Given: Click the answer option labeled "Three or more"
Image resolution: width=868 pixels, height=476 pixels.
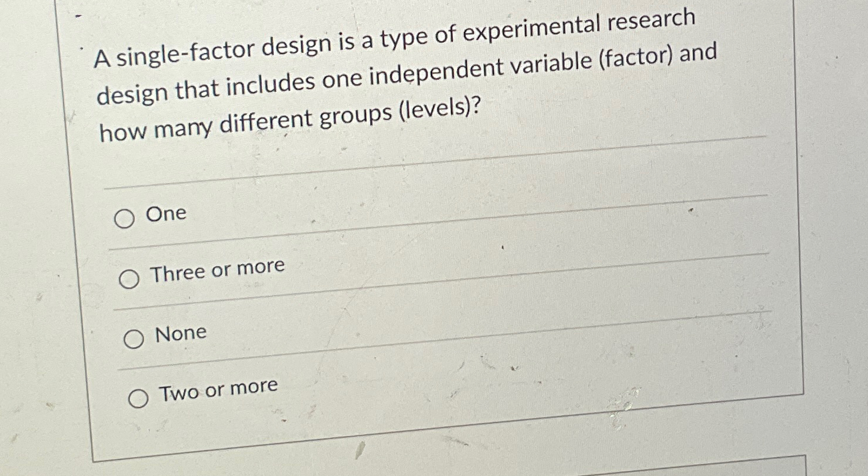Looking at the screenshot, I should [x=218, y=271].
